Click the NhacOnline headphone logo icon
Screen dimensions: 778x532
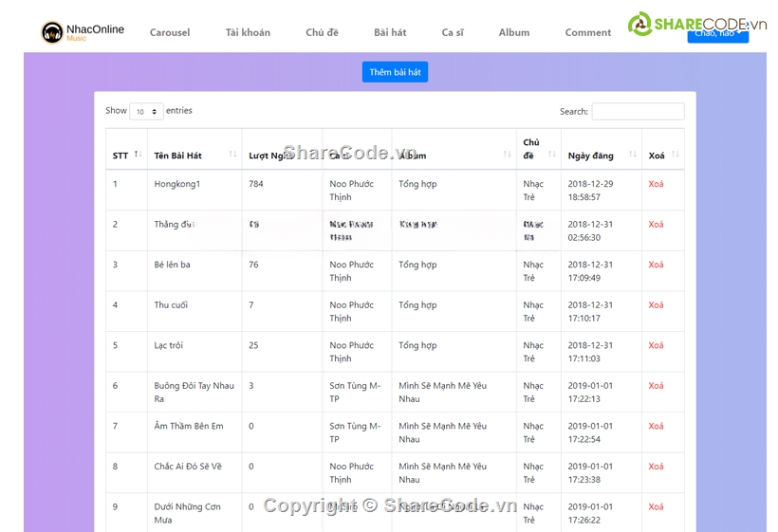pyautogui.click(x=52, y=32)
